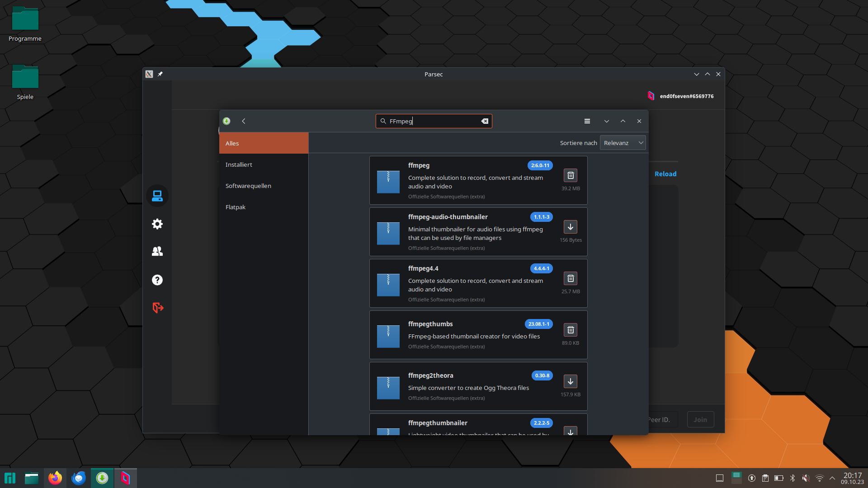Screen dimensions: 868x488
Task: Focus the FFmpeg search field
Action: [x=434, y=121]
